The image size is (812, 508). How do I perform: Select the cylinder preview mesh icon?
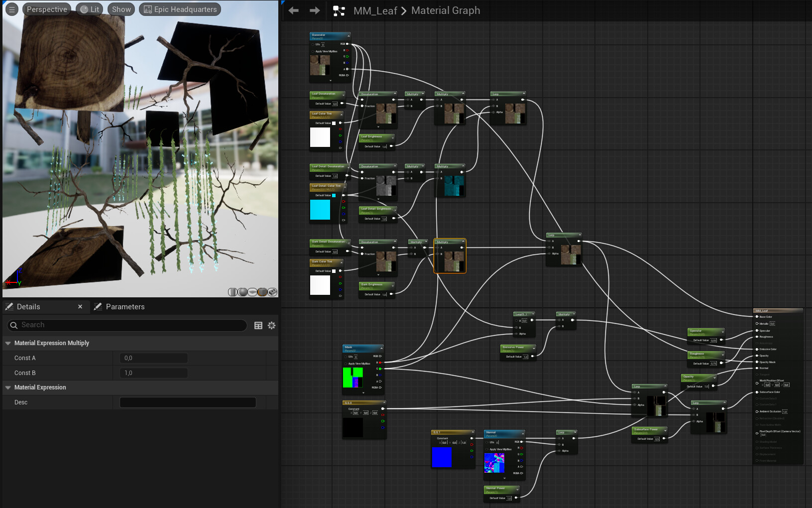pos(232,292)
